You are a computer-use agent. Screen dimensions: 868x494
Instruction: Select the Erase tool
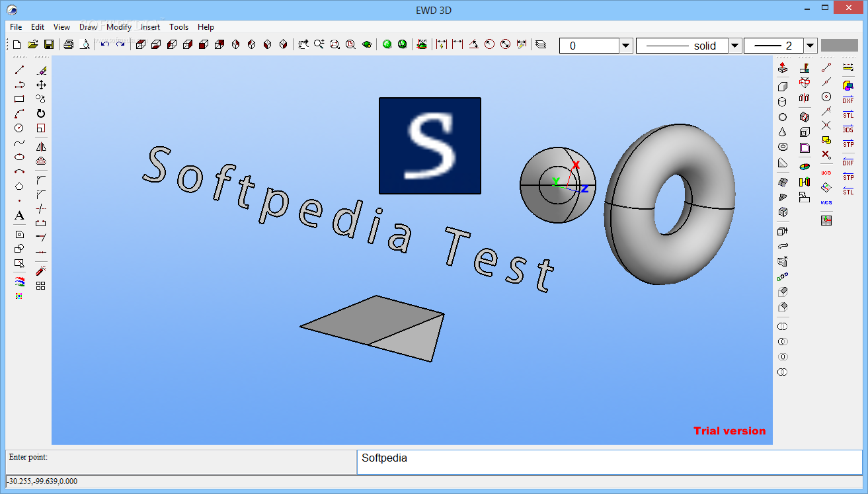click(41, 70)
